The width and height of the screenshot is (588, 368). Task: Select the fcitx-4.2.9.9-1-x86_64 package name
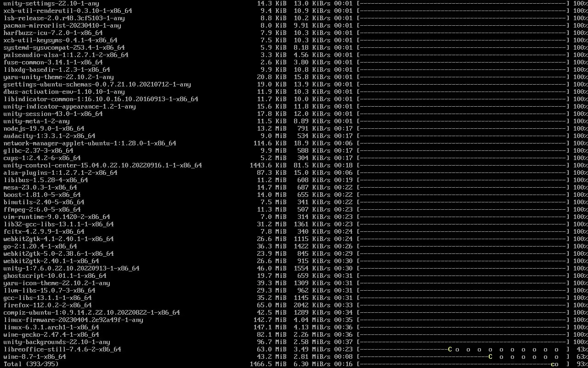tap(44, 231)
